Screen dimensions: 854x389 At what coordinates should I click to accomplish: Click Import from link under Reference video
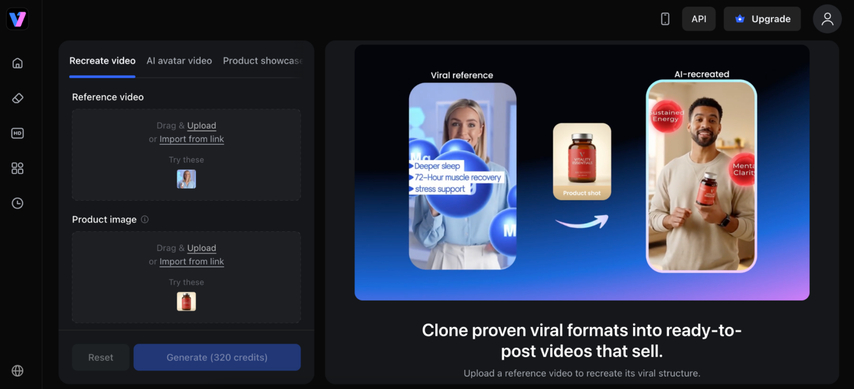(192, 139)
